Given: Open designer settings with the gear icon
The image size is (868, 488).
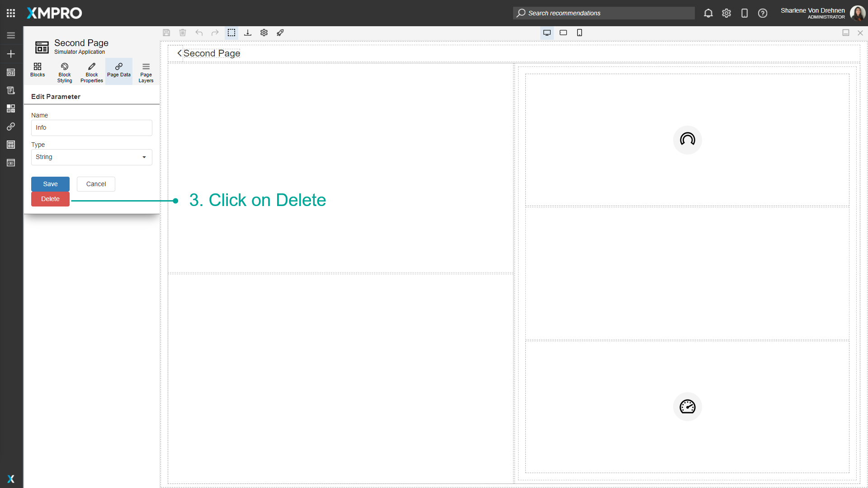Looking at the screenshot, I should 264,33.
